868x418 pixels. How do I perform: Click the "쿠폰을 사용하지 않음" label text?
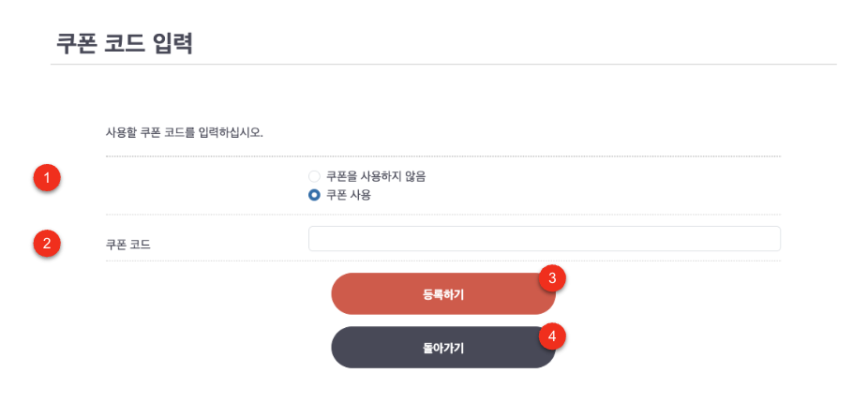[376, 176]
